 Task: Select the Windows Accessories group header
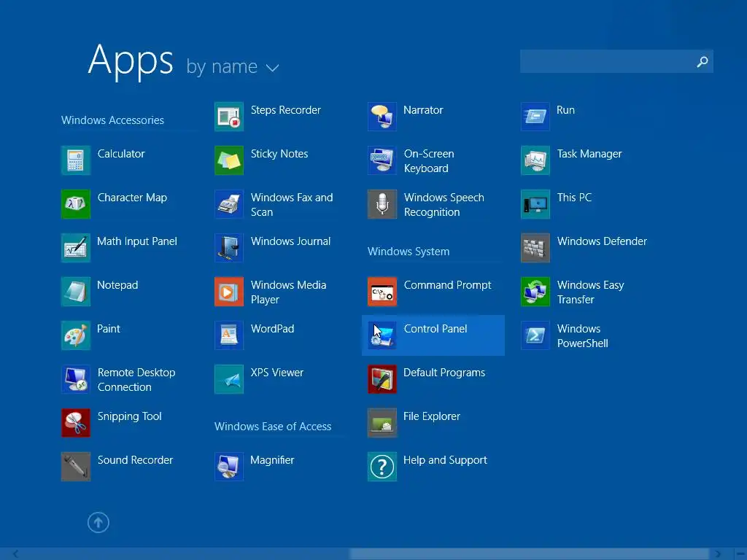(x=112, y=120)
